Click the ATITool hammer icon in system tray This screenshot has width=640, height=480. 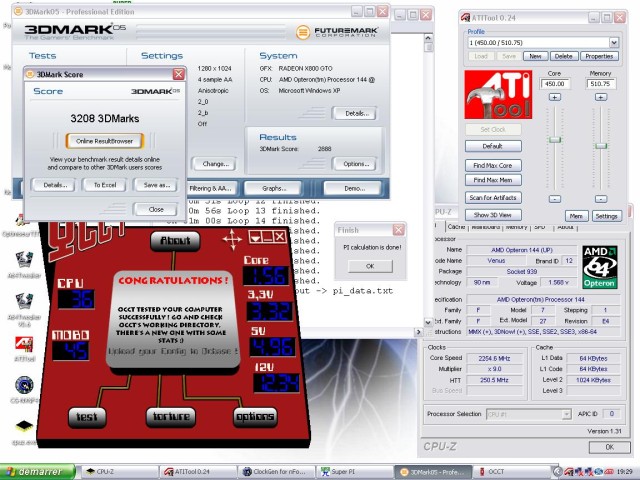568,472
